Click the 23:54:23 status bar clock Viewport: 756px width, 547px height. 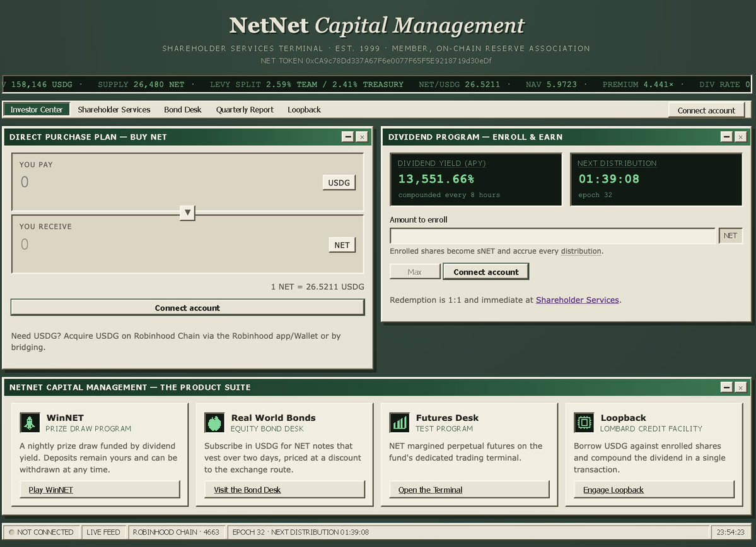(730, 532)
